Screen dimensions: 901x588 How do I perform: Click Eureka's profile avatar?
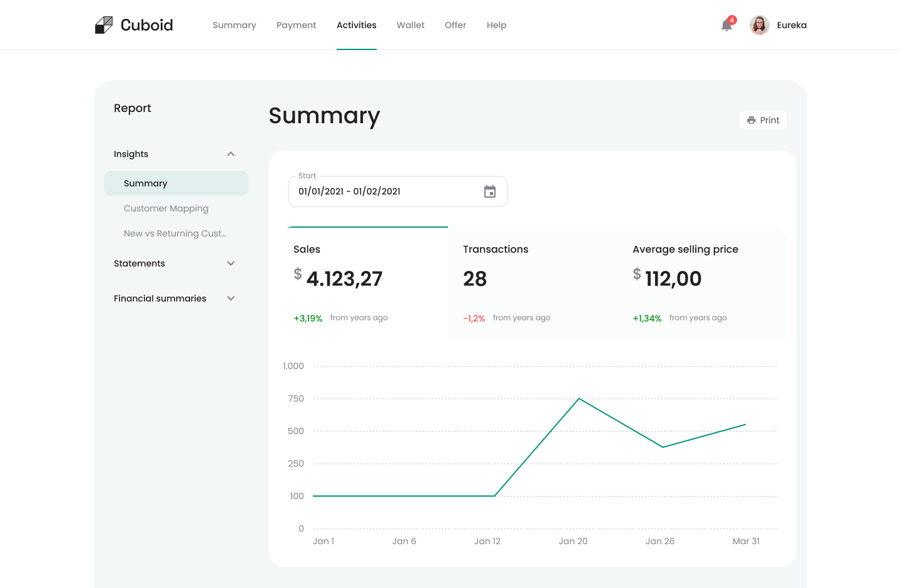[x=759, y=25]
